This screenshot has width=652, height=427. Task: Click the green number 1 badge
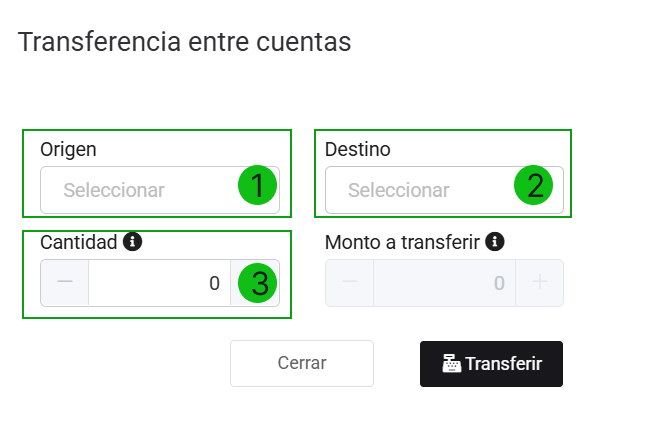coord(257,185)
